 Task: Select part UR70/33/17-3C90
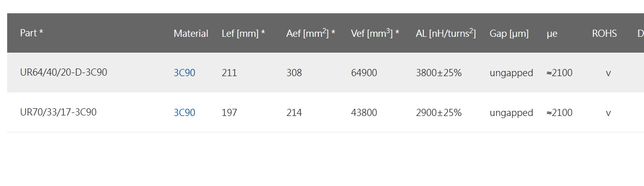(58, 112)
